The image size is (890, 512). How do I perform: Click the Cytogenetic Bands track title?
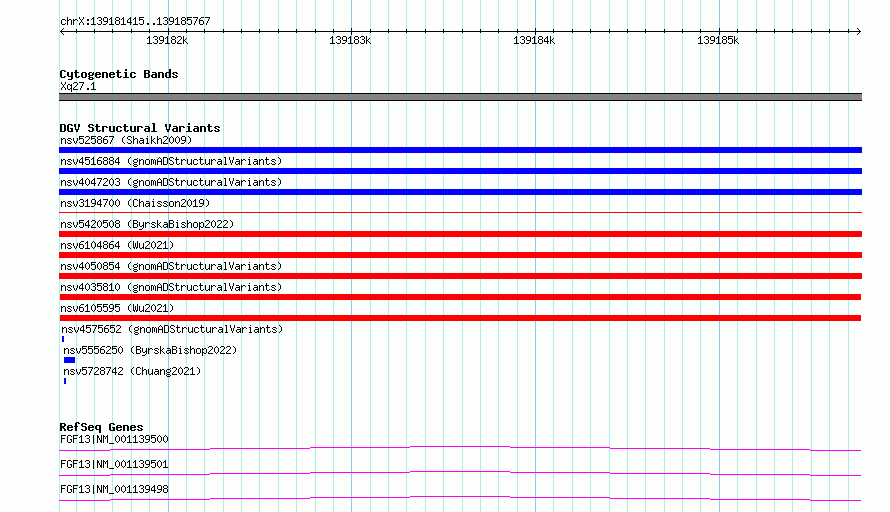[119, 74]
